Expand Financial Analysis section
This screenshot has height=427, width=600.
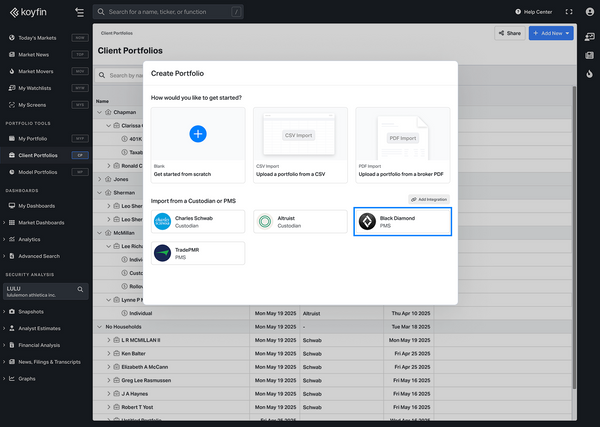pos(4,346)
